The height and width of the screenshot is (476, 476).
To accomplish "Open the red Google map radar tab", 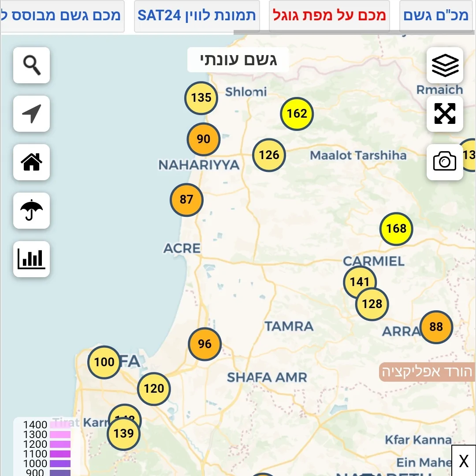I will (329, 15).
